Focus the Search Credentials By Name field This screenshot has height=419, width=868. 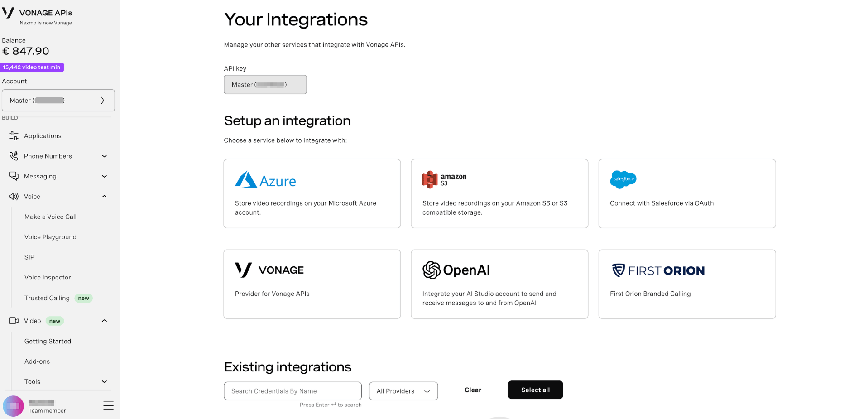(293, 391)
